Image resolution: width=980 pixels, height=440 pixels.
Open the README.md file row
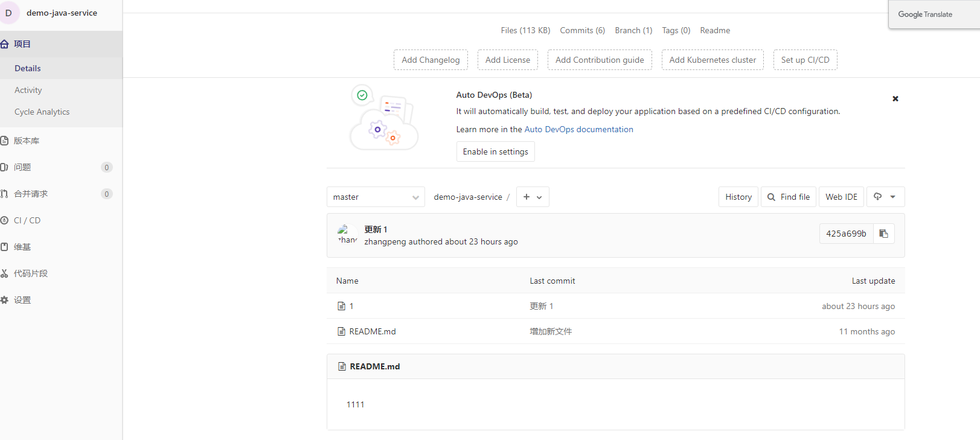[x=373, y=331]
